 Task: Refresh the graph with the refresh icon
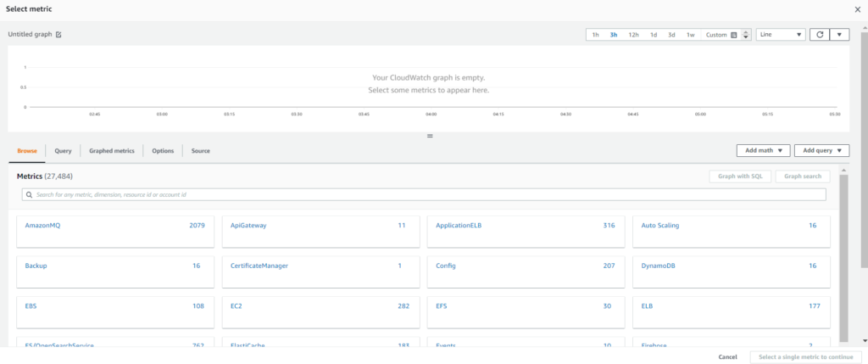pos(820,34)
